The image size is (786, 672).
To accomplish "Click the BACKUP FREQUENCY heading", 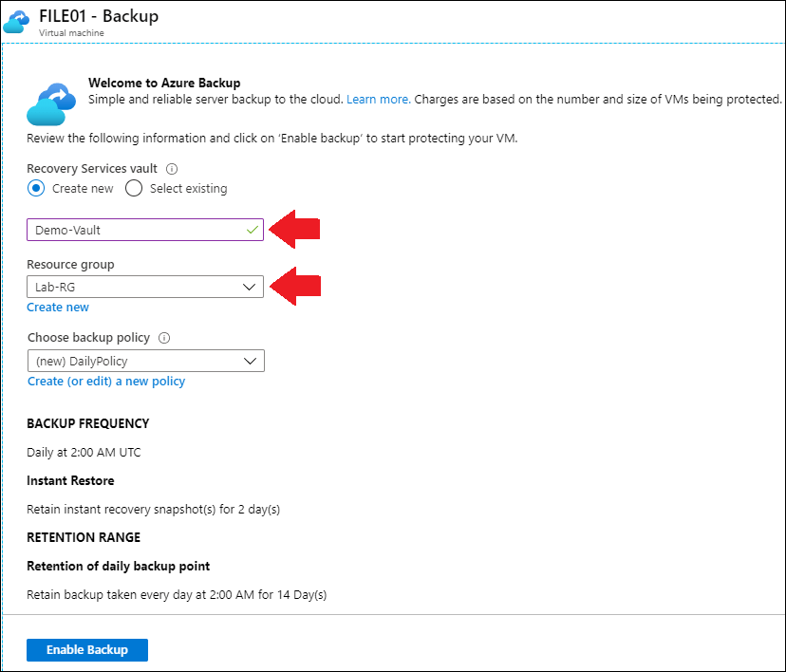I will point(88,423).
